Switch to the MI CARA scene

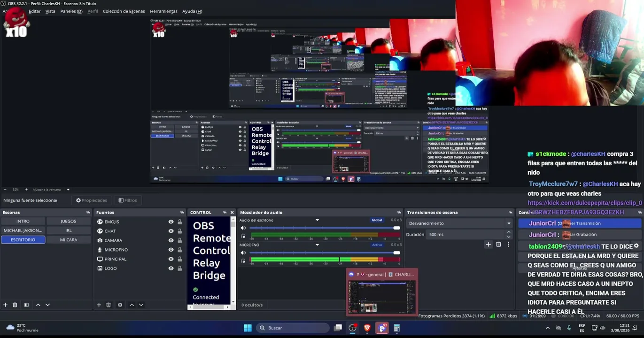(69, 240)
